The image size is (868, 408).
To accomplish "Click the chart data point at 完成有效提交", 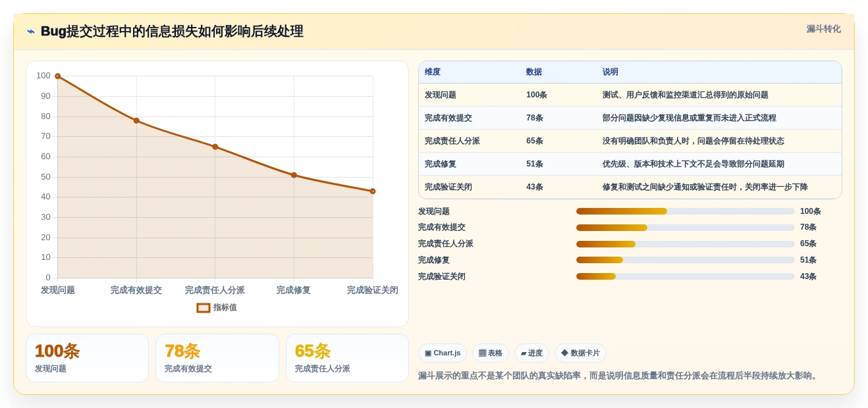I will point(136,120).
